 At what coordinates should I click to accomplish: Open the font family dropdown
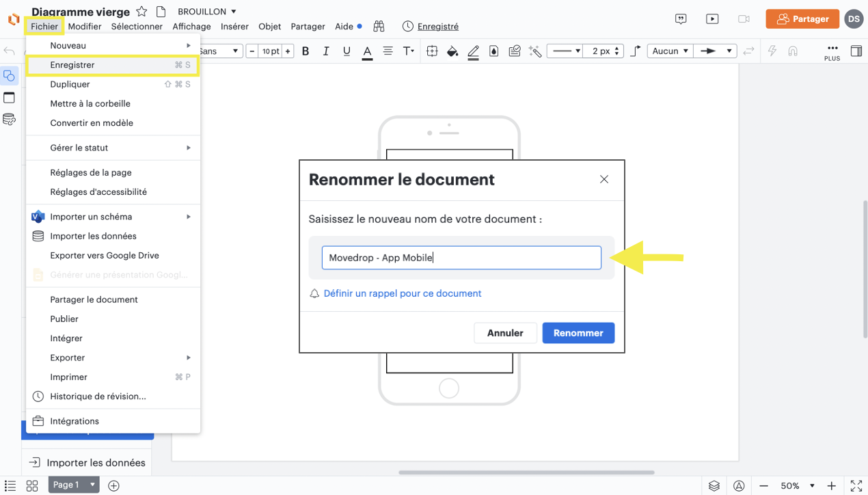click(221, 51)
